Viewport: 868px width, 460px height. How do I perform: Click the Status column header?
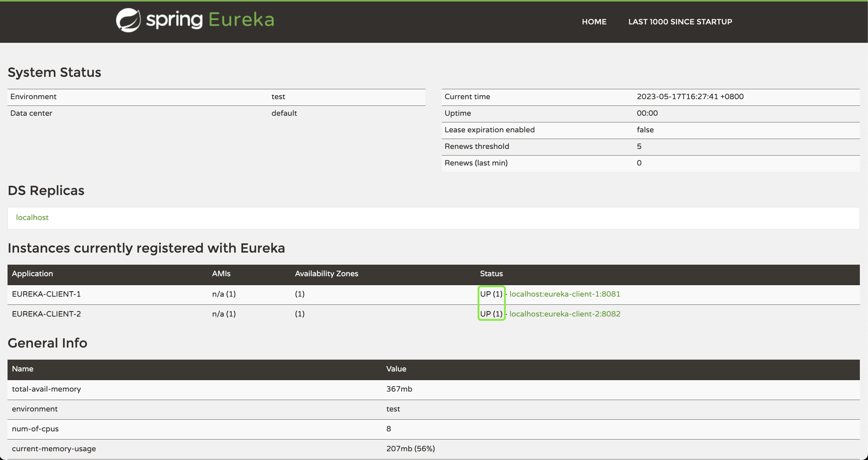click(491, 274)
